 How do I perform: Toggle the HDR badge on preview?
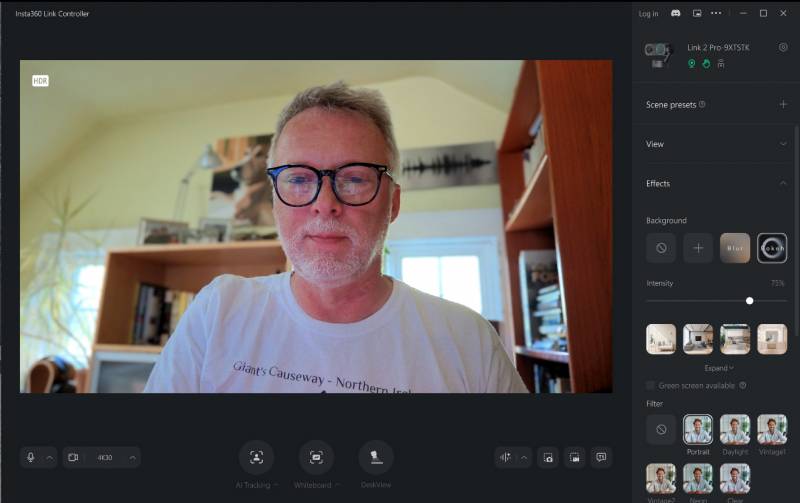(40, 81)
